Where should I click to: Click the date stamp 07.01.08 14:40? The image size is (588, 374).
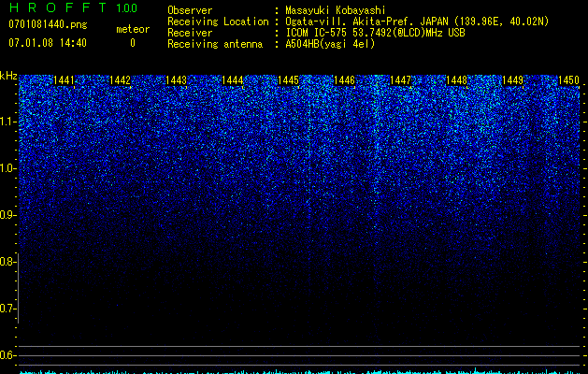pyautogui.click(x=48, y=43)
